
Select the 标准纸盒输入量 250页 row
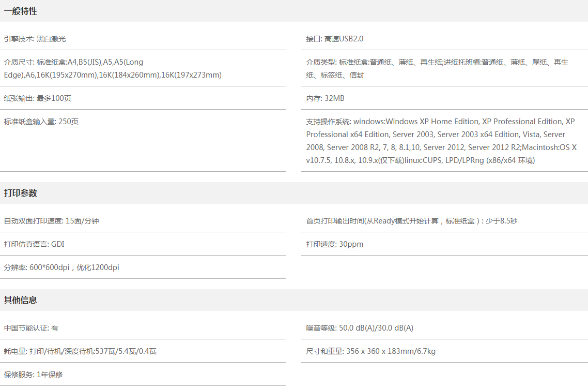(41, 122)
